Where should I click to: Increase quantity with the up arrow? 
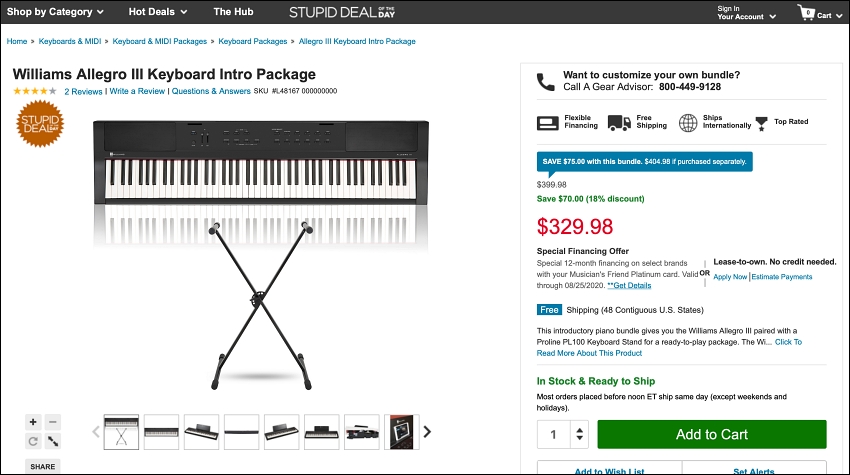tap(579, 430)
